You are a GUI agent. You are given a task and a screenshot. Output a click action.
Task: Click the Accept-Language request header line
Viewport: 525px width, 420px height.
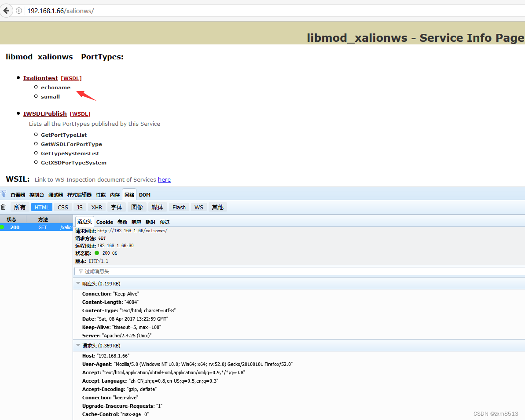tap(150, 381)
